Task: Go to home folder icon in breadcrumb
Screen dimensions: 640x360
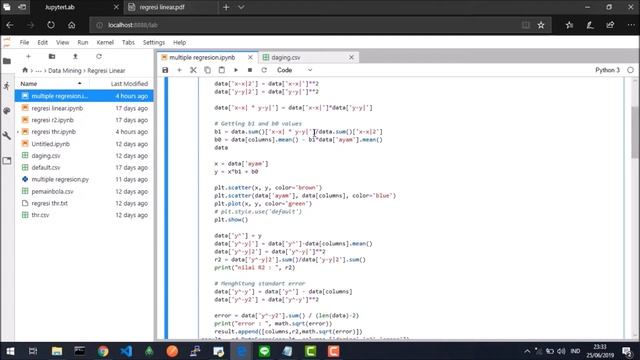Action: (x=25, y=70)
